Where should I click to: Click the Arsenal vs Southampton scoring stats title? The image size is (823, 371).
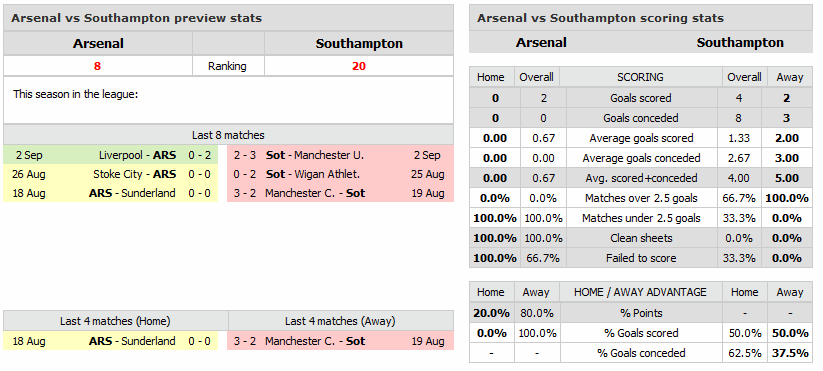coord(600,18)
